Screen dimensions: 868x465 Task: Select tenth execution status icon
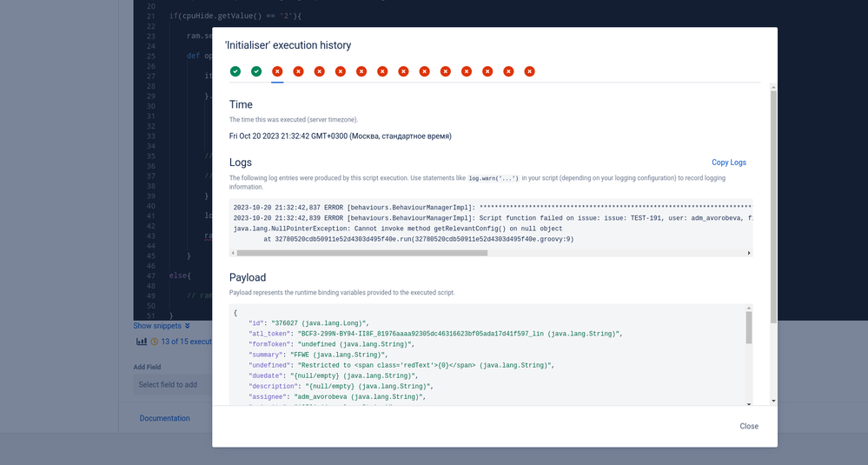[x=425, y=71]
